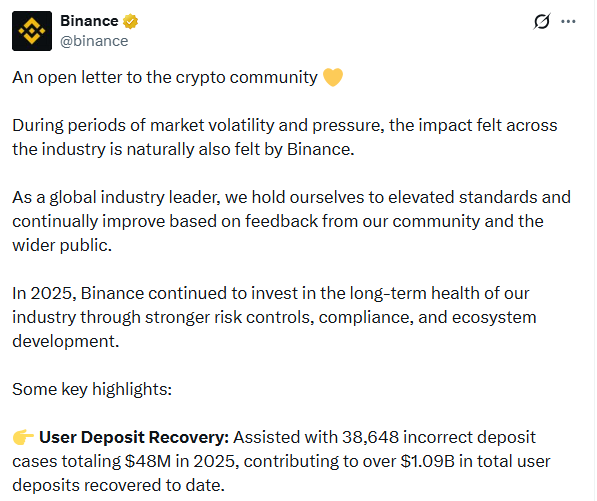Click the "deposits recovered to date." text
Viewport: 597px width, 501px height.
click(x=118, y=485)
